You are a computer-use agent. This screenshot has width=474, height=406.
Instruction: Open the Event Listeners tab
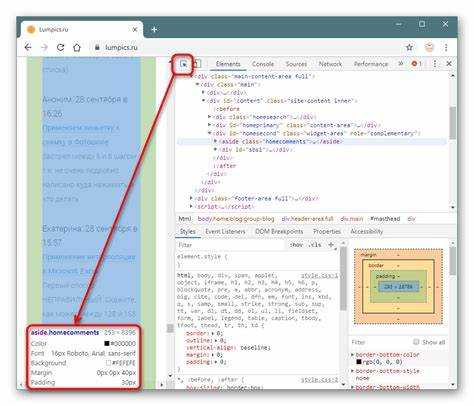[225, 231]
